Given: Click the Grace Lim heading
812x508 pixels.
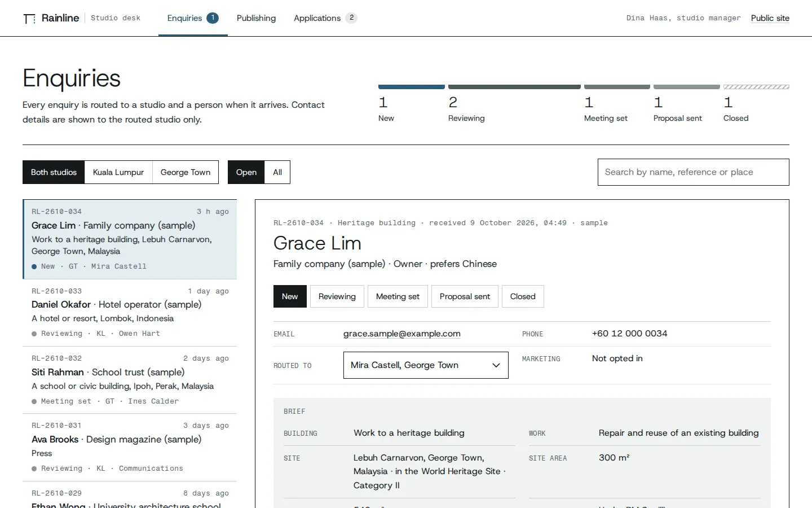Looking at the screenshot, I should click(317, 243).
